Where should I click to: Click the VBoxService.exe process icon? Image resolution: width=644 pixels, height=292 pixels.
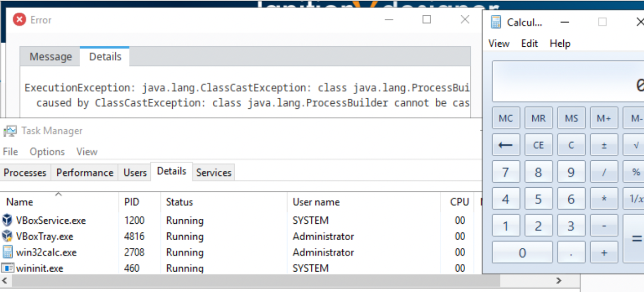pyautogui.click(x=7, y=220)
